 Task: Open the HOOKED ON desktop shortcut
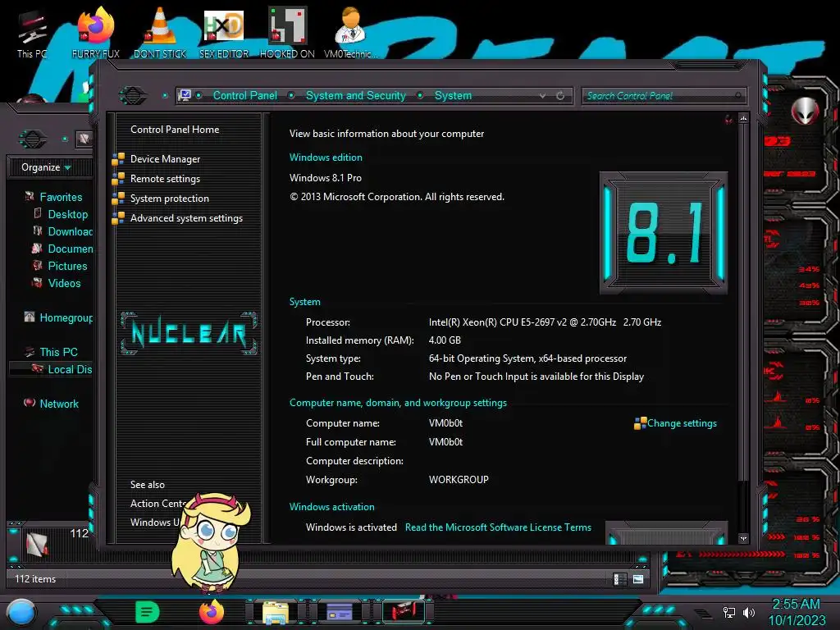(287, 33)
